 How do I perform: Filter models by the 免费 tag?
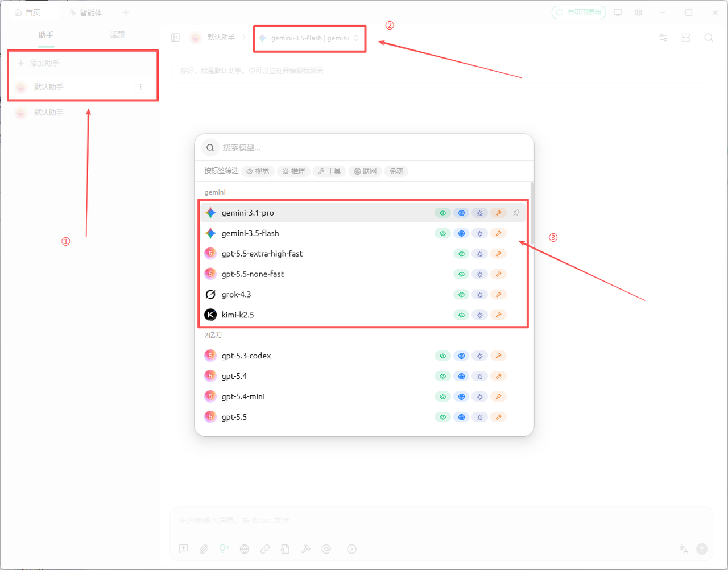pyautogui.click(x=396, y=171)
